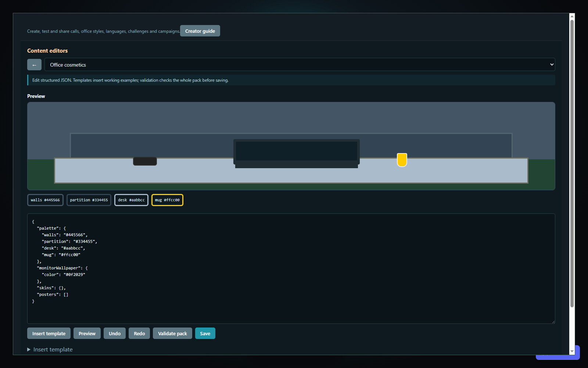
Task: Click the scrollbar up arrow
Action: click(x=572, y=16)
